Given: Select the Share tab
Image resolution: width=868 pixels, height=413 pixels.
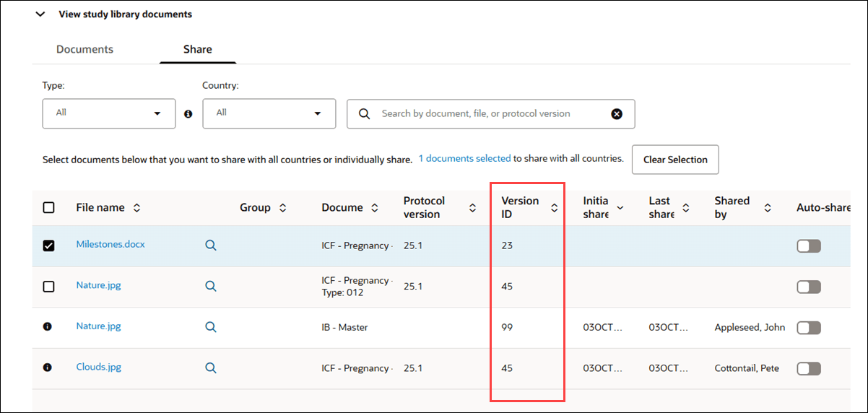Looking at the screenshot, I should [x=197, y=49].
